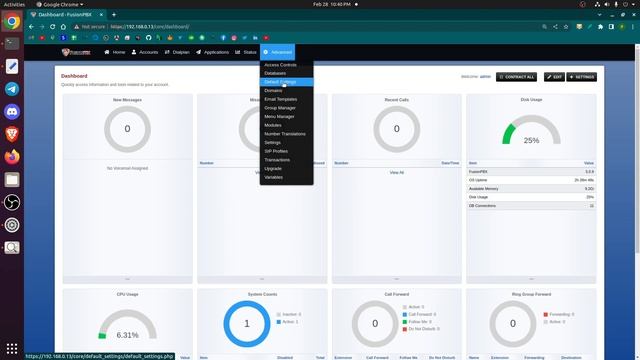Click the OS Uptime row
The image size is (640, 360).
(531, 180)
